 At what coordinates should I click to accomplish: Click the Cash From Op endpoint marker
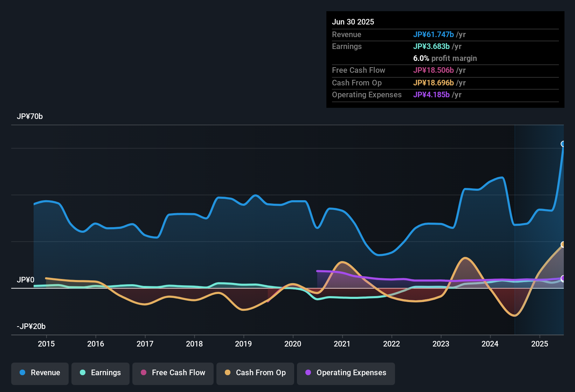tap(563, 244)
